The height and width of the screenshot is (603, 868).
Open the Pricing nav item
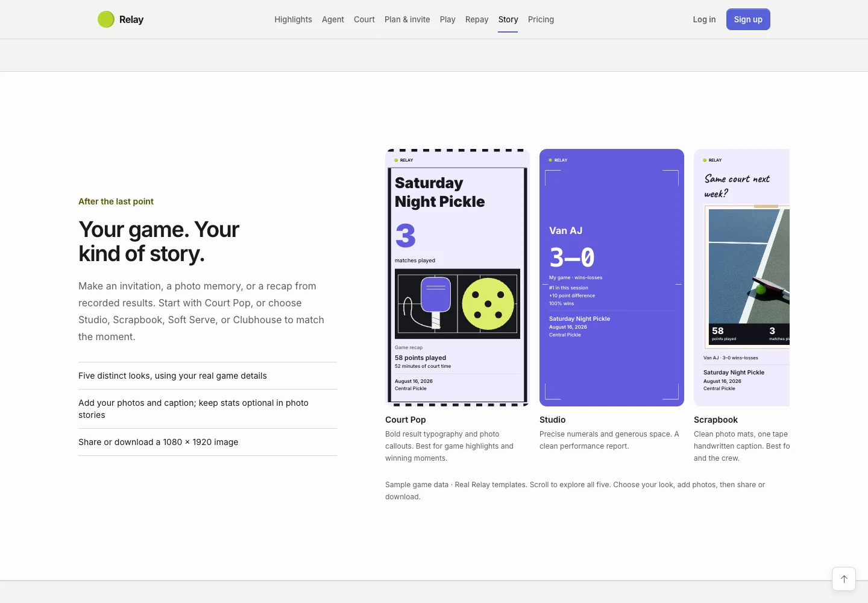[541, 19]
